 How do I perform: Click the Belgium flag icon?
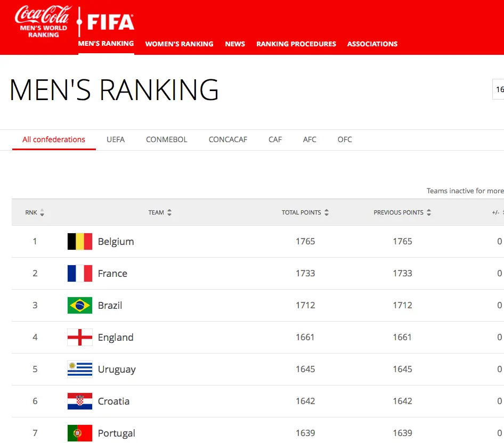click(80, 242)
